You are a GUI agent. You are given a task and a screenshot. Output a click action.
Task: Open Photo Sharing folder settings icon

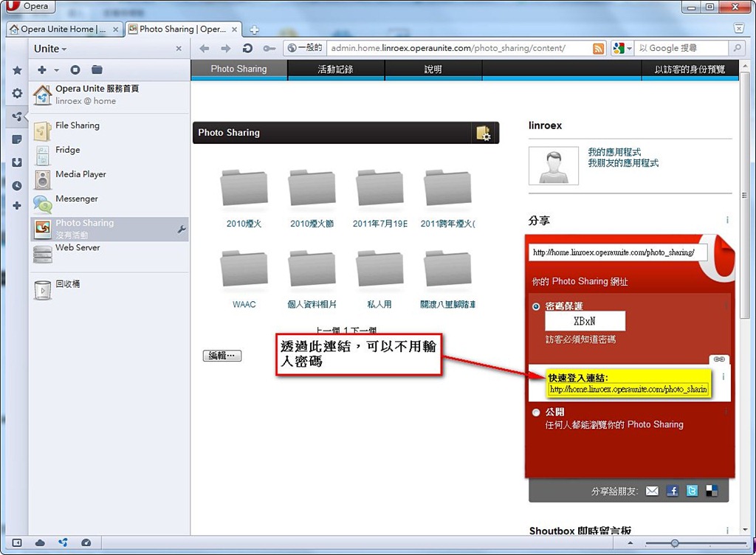click(x=483, y=133)
